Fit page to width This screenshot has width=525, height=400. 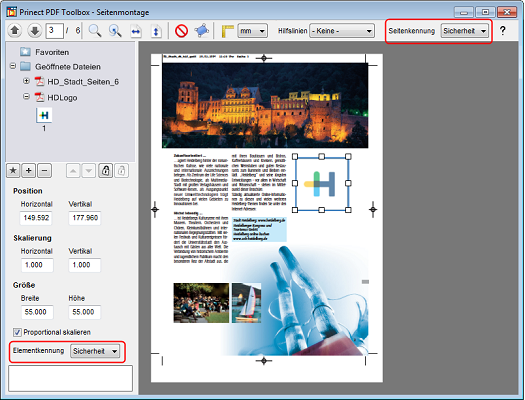(x=136, y=31)
